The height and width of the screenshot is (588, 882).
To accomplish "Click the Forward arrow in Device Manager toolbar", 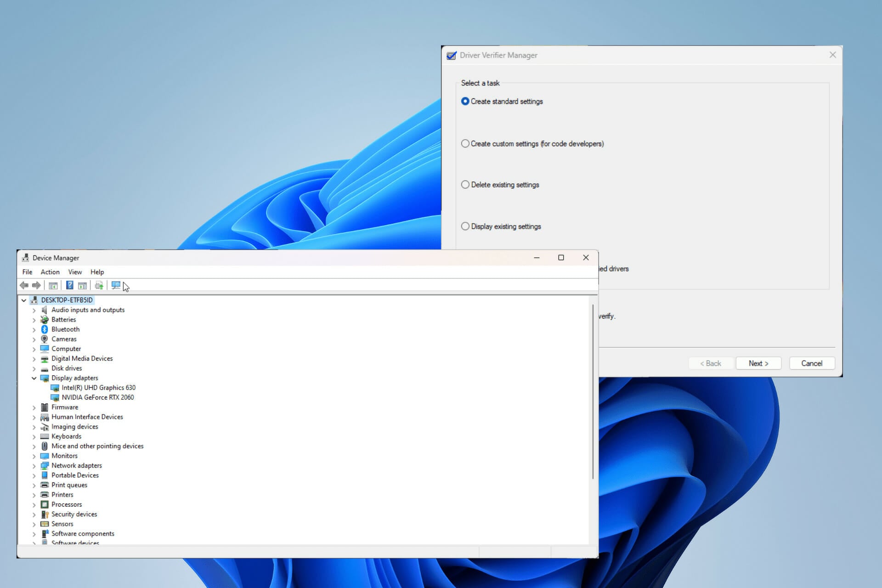I will pyautogui.click(x=36, y=285).
